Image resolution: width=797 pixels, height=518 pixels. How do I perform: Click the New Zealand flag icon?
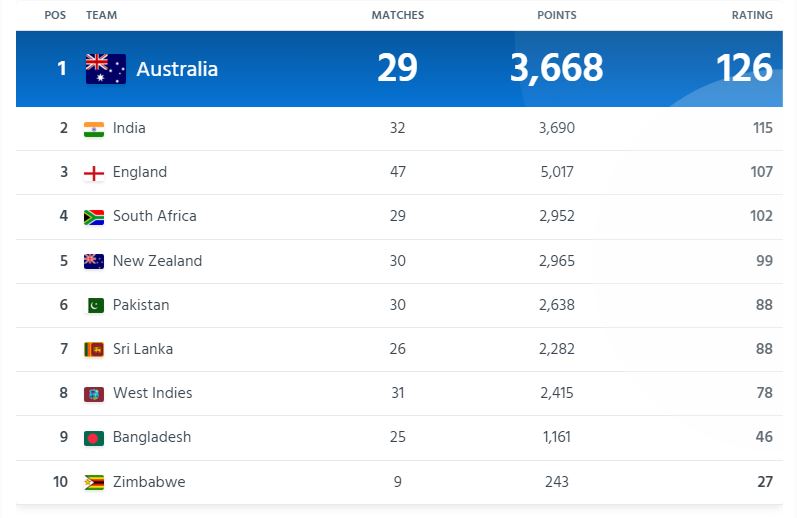(94, 261)
